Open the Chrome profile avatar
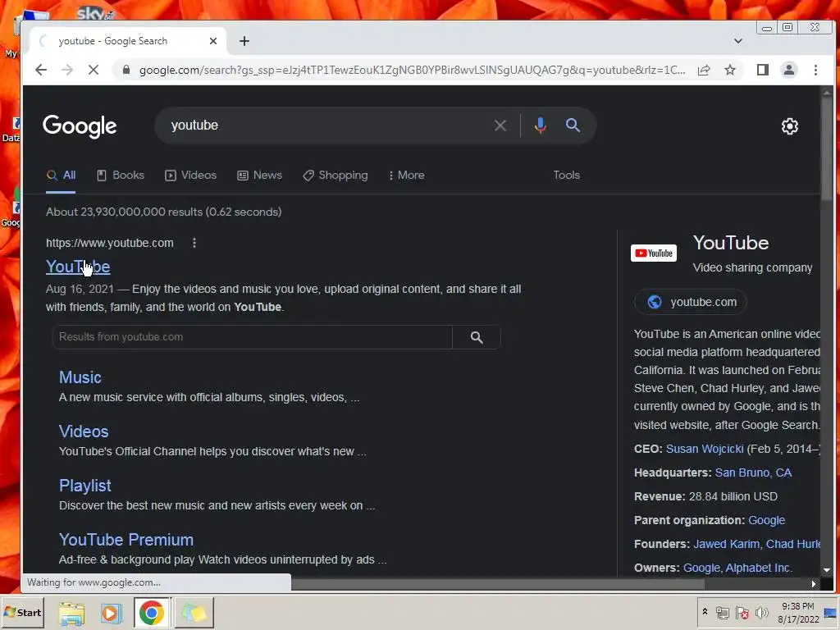This screenshot has width=840, height=630. click(789, 70)
